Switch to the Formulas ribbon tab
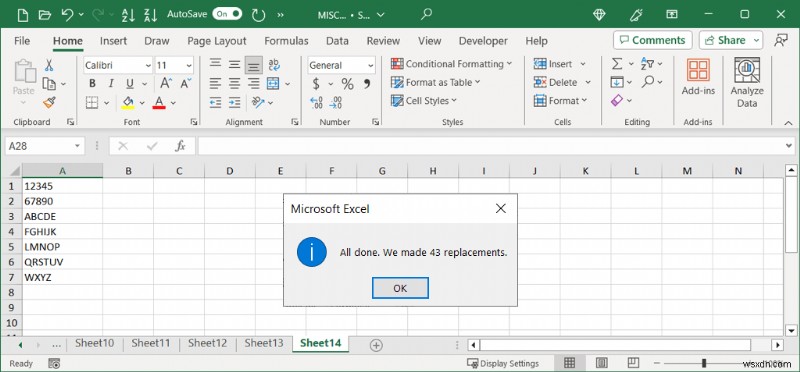The width and height of the screenshot is (800, 372). [286, 41]
